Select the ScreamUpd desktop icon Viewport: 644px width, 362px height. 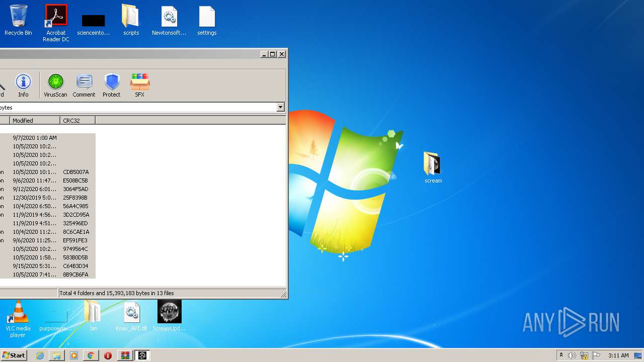coord(169,316)
